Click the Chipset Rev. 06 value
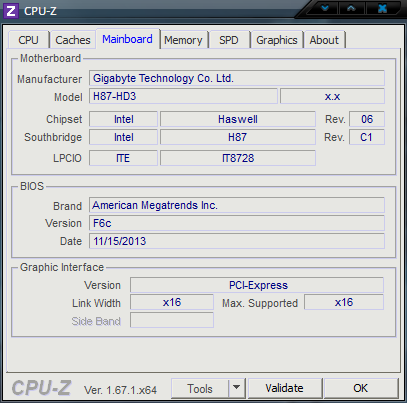407x403 pixels. 367,119
